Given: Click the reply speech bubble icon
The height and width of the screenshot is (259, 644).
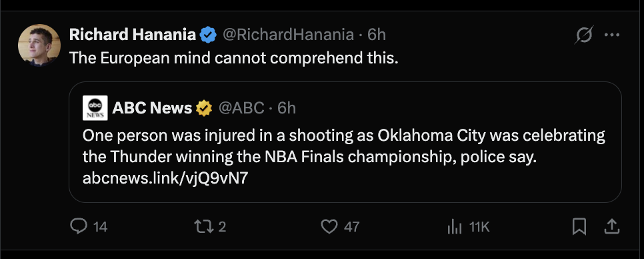Looking at the screenshot, I should click(78, 226).
